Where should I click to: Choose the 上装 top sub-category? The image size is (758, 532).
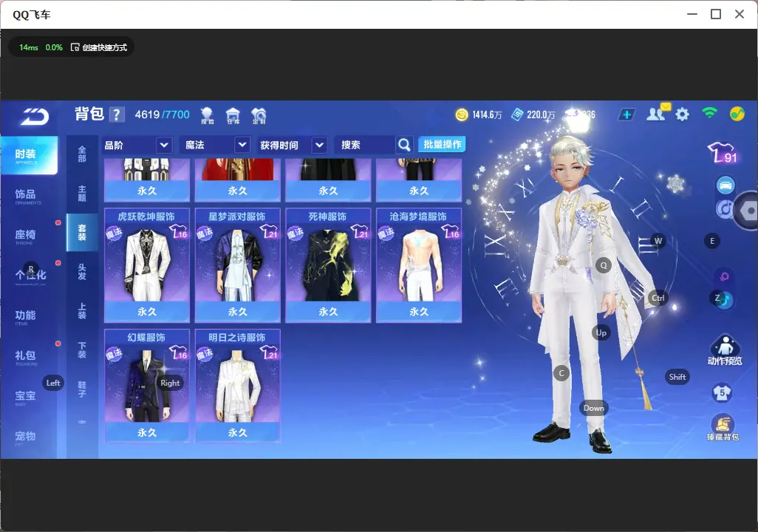click(x=82, y=311)
